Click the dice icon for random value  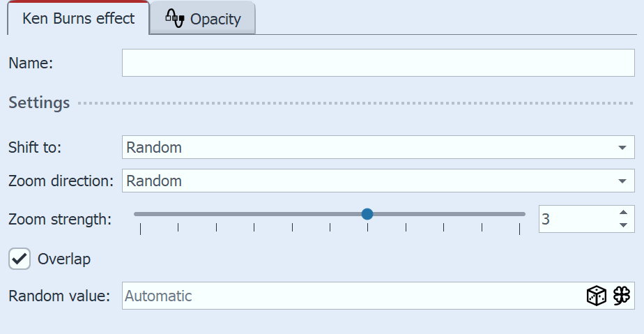coord(597,296)
